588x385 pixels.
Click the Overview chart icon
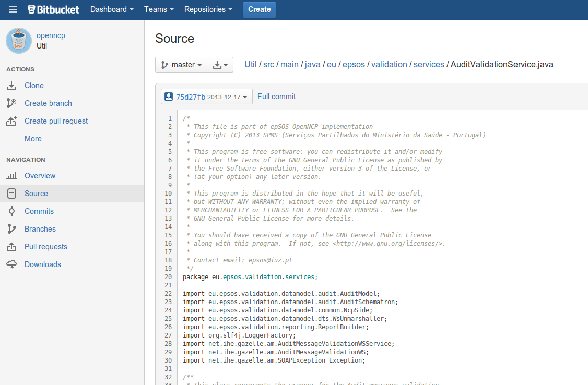tap(11, 176)
